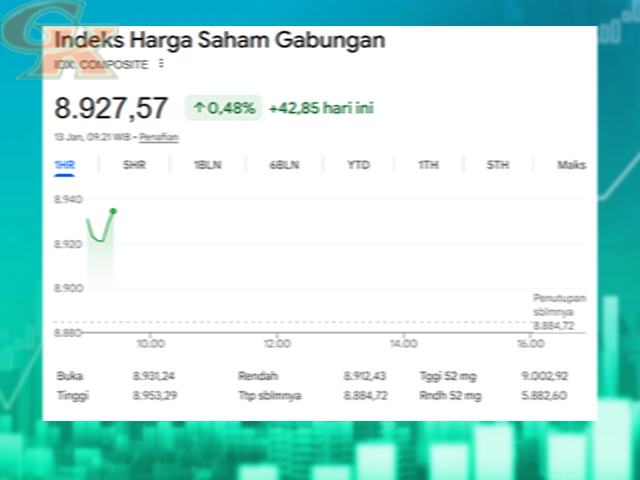640x480 pixels.
Task: Select the 1HR chart range tab
Action: (65, 165)
